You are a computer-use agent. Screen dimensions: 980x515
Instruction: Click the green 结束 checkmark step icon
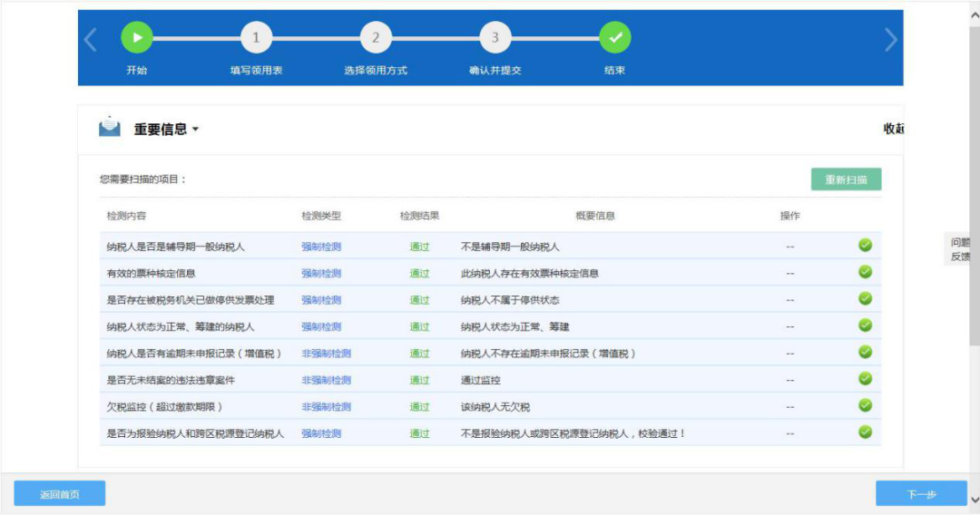pyautogui.click(x=615, y=37)
